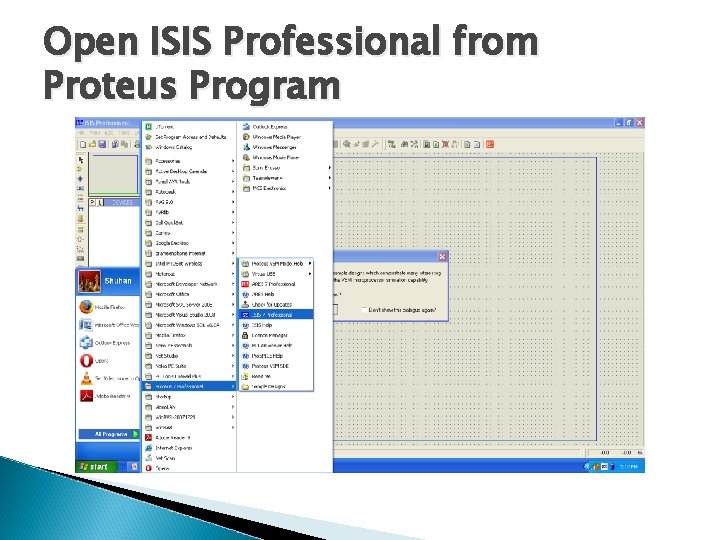Open Proteus VSM SDK entry
This screenshot has width=720, height=540.
coord(276,366)
